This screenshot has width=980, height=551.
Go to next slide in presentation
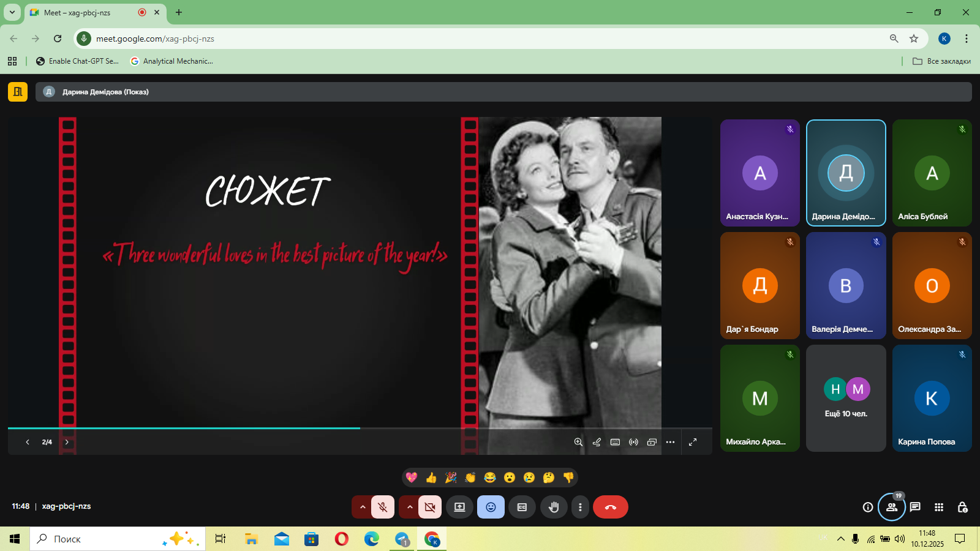click(x=67, y=442)
